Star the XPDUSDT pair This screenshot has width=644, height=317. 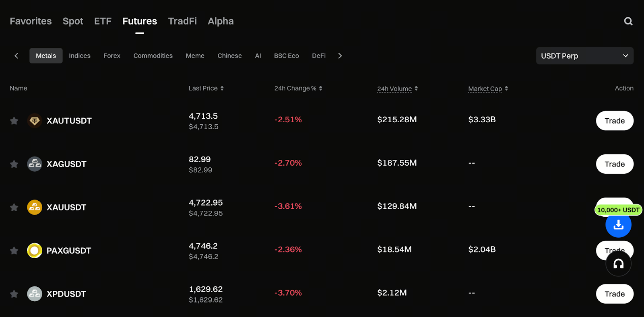click(14, 294)
